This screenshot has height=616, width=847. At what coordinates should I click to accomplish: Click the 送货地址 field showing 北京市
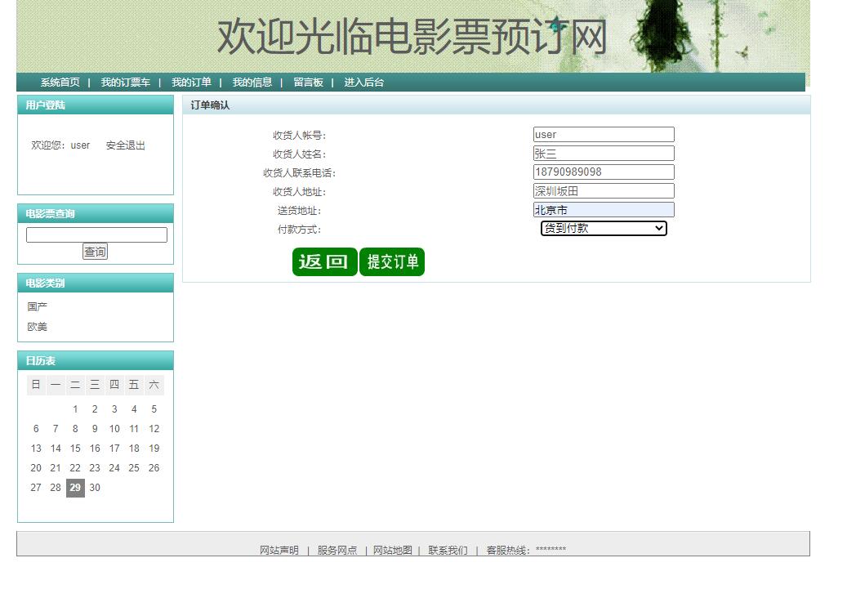pyautogui.click(x=603, y=209)
